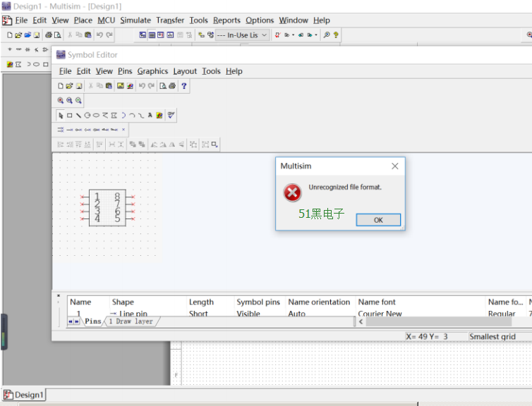Click the colorful bitmap tool in the drawing toolbar

159,116
